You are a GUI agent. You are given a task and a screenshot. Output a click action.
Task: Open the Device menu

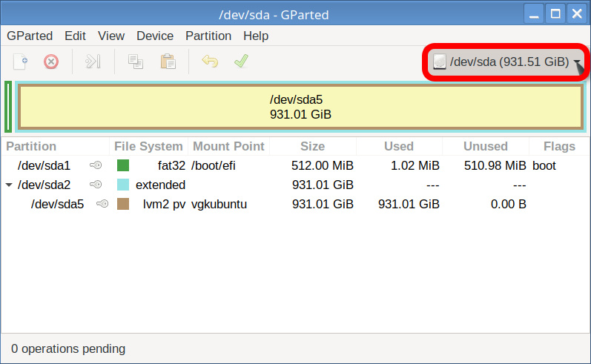[x=155, y=36]
